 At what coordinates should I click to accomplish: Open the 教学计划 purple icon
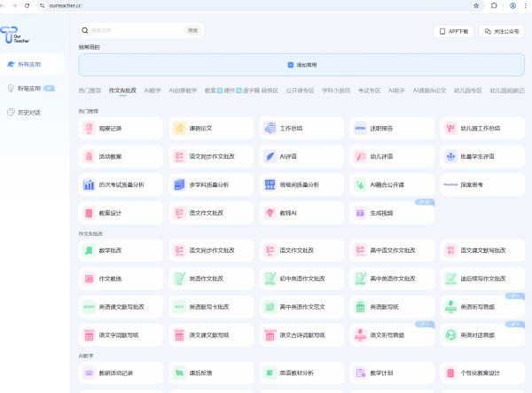(360, 373)
